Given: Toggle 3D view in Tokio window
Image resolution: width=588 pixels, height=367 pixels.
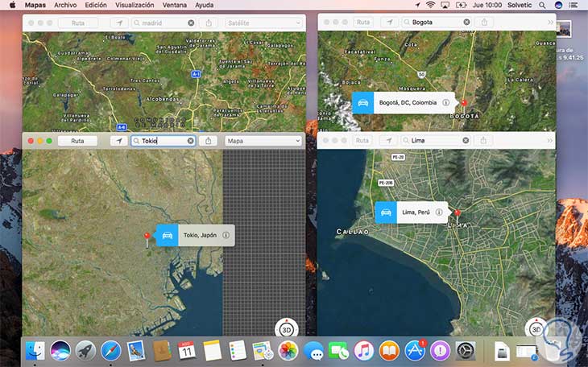Looking at the screenshot, I should point(287,329).
